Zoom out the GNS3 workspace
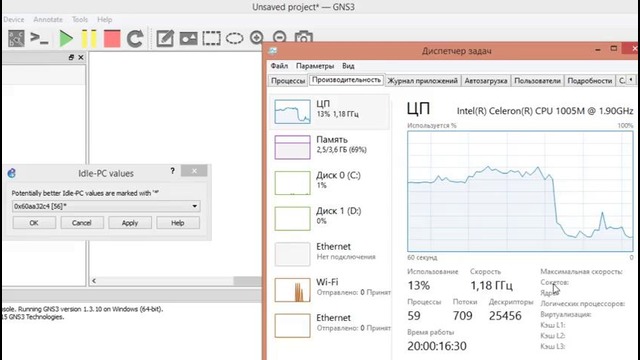 pos(280,37)
